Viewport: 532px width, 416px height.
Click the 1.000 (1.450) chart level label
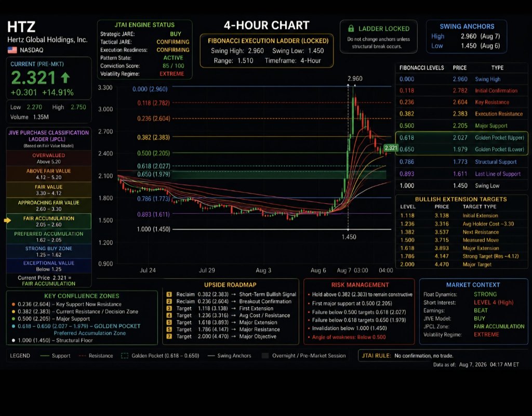coord(153,229)
